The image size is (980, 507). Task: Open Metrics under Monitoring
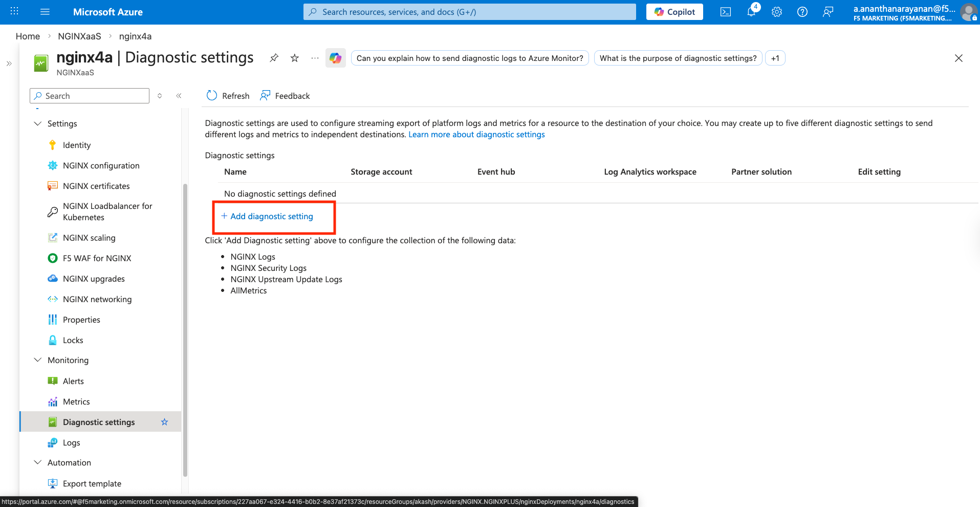pyautogui.click(x=76, y=402)
